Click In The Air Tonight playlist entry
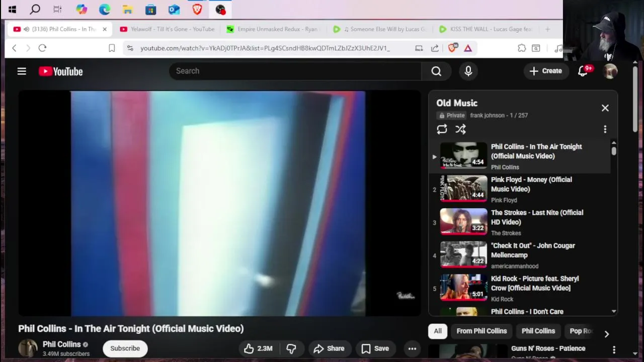This screenshot has width=644, height=362. coord(519,156)
